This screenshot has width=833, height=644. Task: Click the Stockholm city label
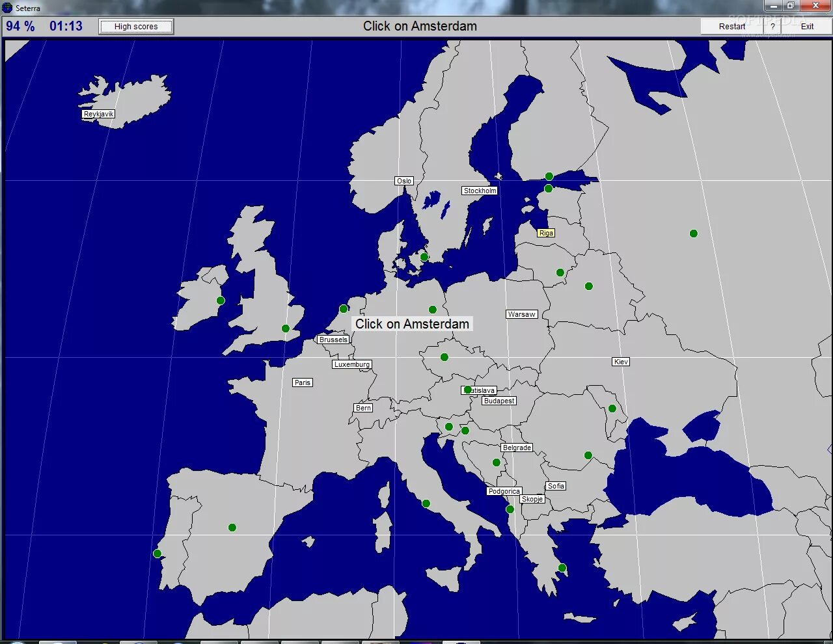(x=480, y=191)
